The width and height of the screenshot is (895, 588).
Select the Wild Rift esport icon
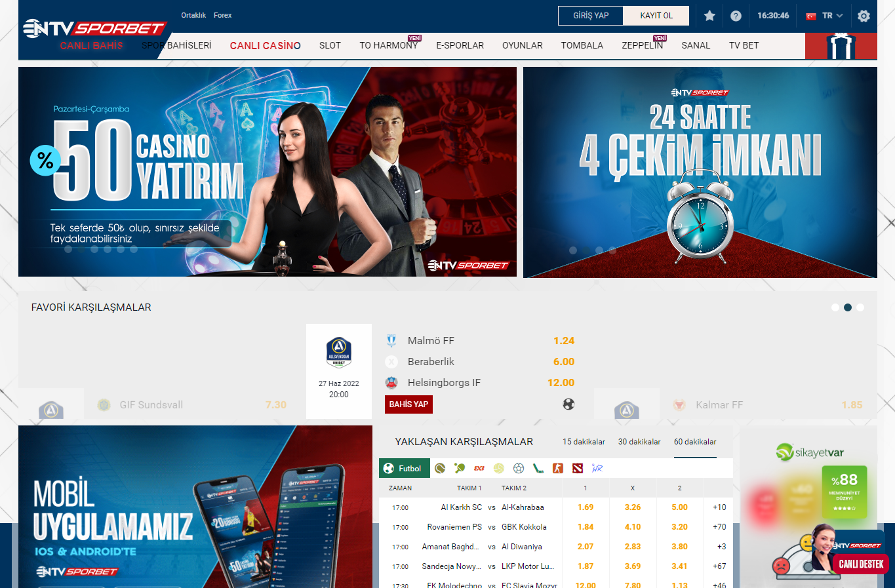click(x=597, y=468)
